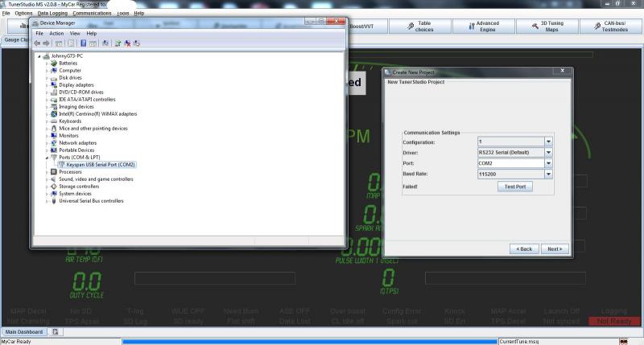Click Update Driver Software toolbar icon
This screenshot has width=644, height=345.
click(118, 43)
